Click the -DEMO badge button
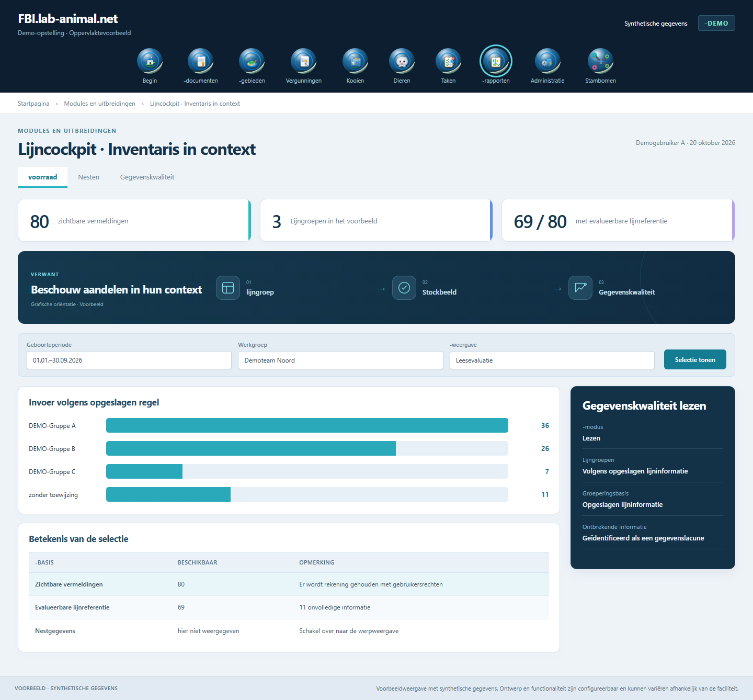753x700 pixels. click(x=716, y=23)
